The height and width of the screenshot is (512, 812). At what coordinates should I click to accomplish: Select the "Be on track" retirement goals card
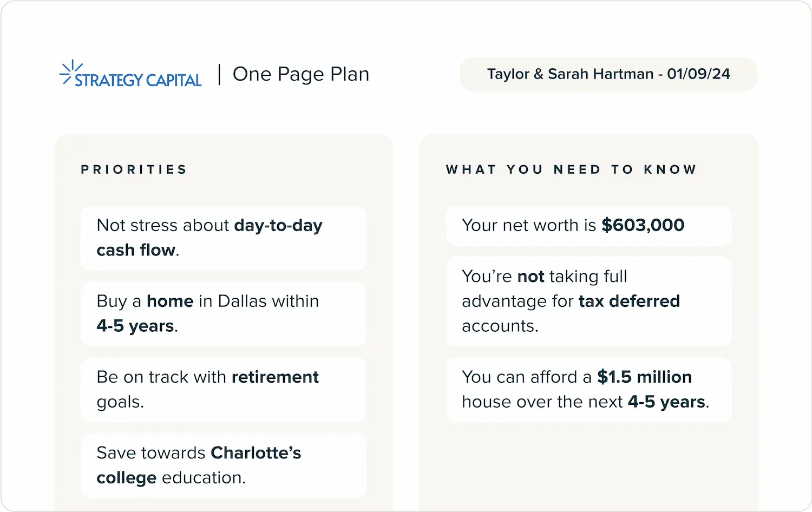[224, 389]
